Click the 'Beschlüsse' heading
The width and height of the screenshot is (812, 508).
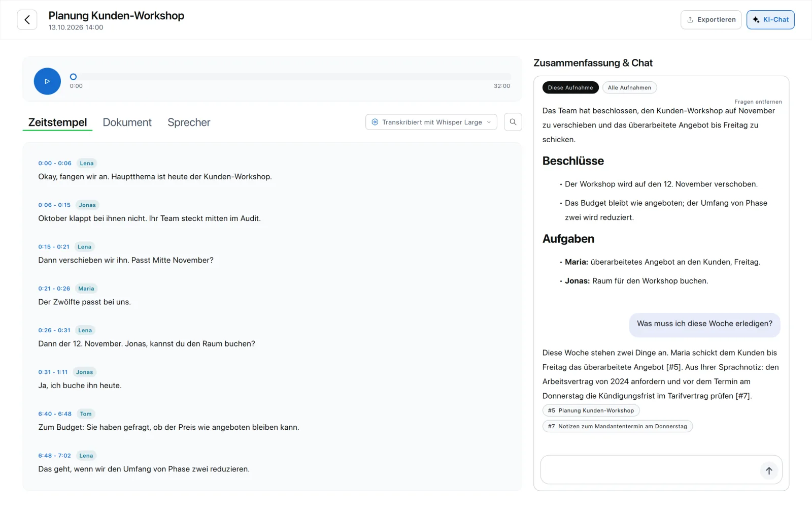[573, 161]
